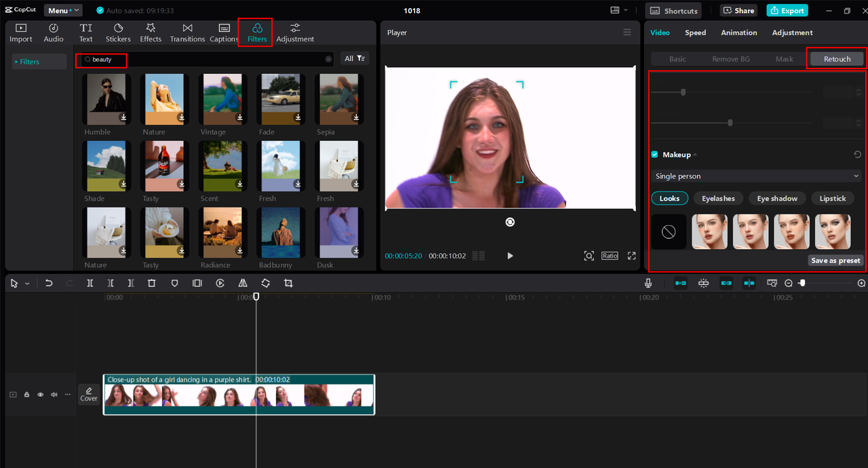Hide the video track with eye icon
The height and width of the screenshot is (468, 868).
(40, 394)
